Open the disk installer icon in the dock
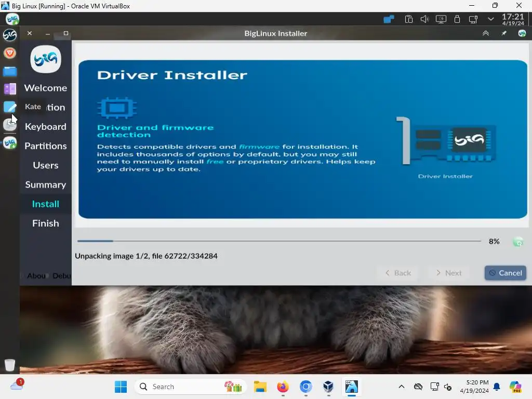This screenshot has height=399, width=532. (10, 125)
